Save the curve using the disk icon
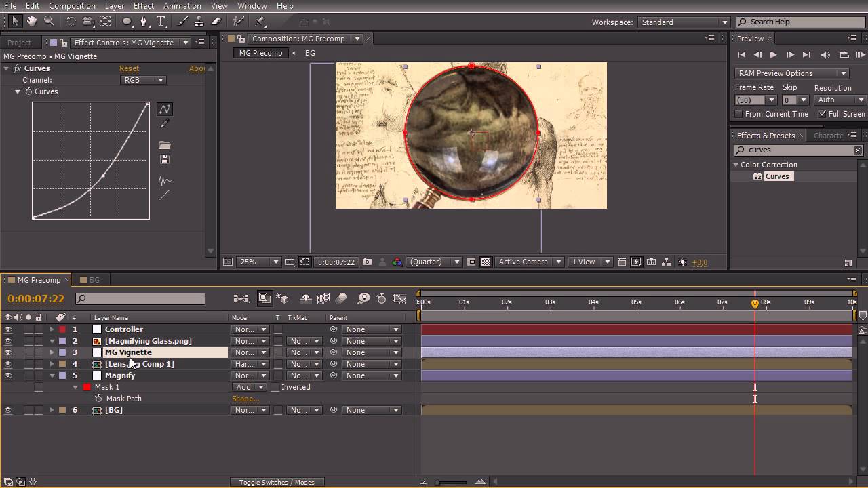 164,159
